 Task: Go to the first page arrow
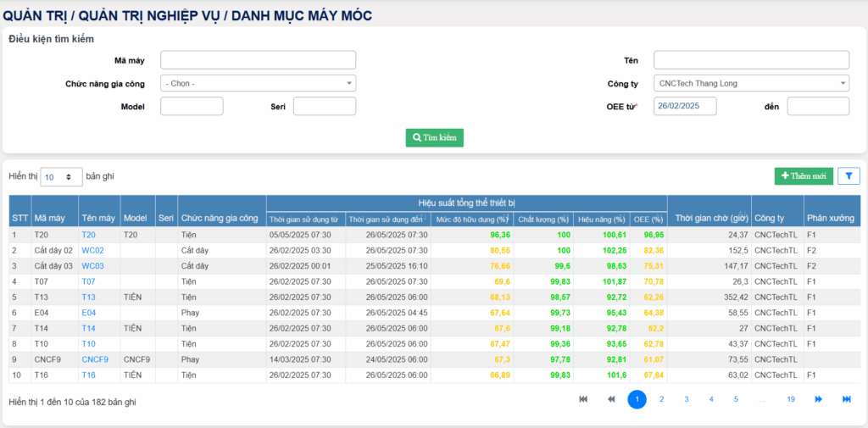pos(583,399)
